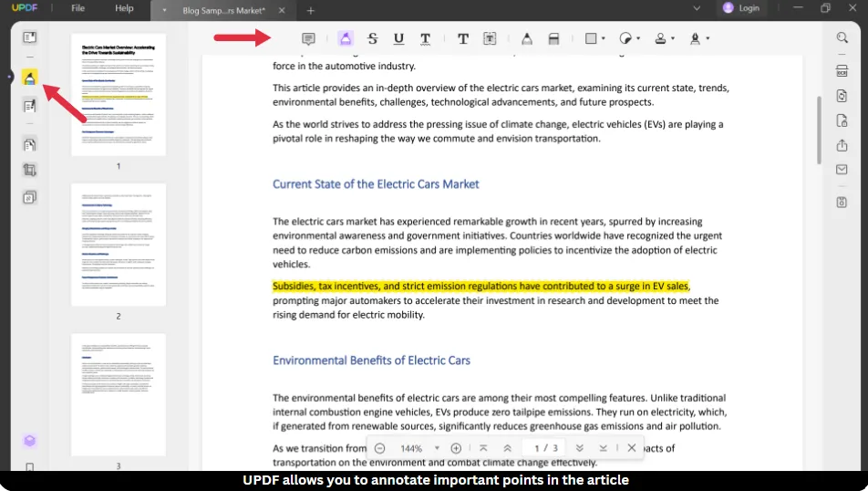Image resolution: width=868 pixels, height=491 pixels.
Task: Click the document vertical scrollbar
Action: tap(820, 131)
